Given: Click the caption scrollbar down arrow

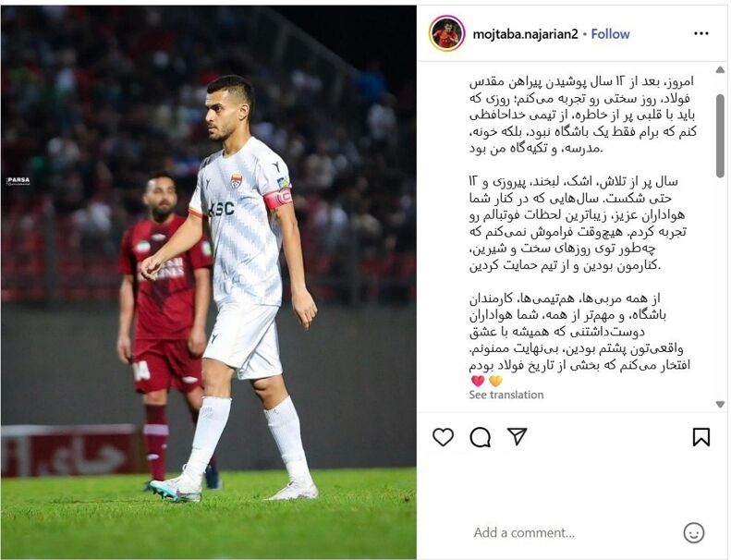Looking at the screenshot, I should pyautogui.click(x=720, y=404).
